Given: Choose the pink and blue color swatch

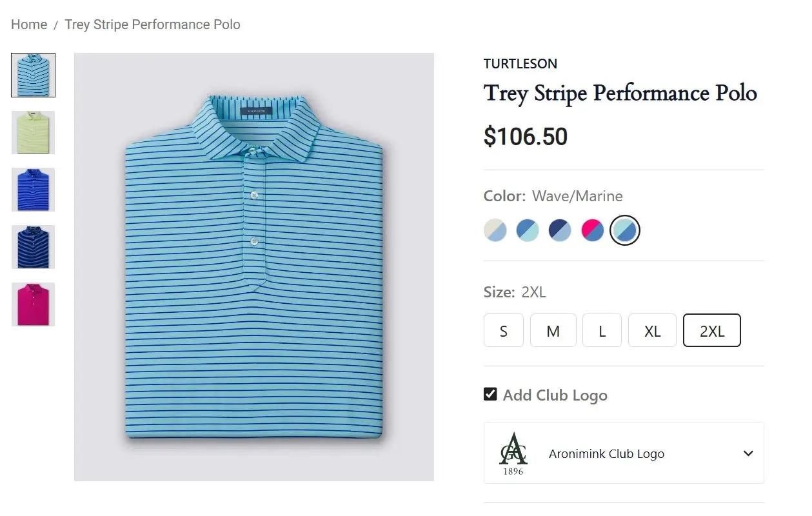Looking at the screenshot, I should [x=593, y=230].
